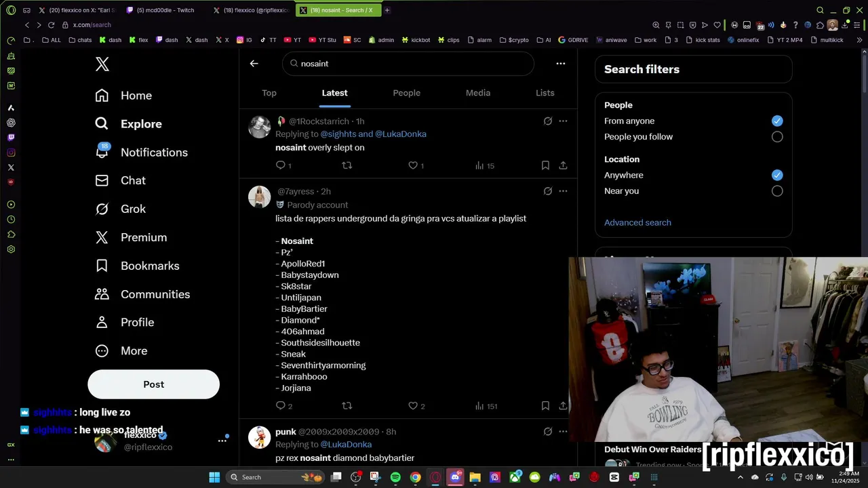
Task: Go back with the search back arrow
Action: click(254, 64)
